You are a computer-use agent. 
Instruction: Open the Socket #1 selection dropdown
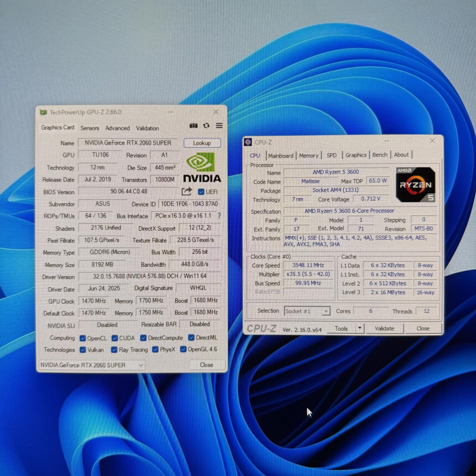(x=307, y=311)
